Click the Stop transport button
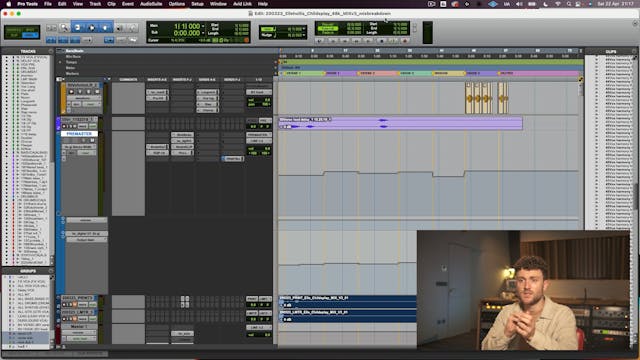This screenshot has height=360, width=640. pyautogui.click(x=382, y=41)
